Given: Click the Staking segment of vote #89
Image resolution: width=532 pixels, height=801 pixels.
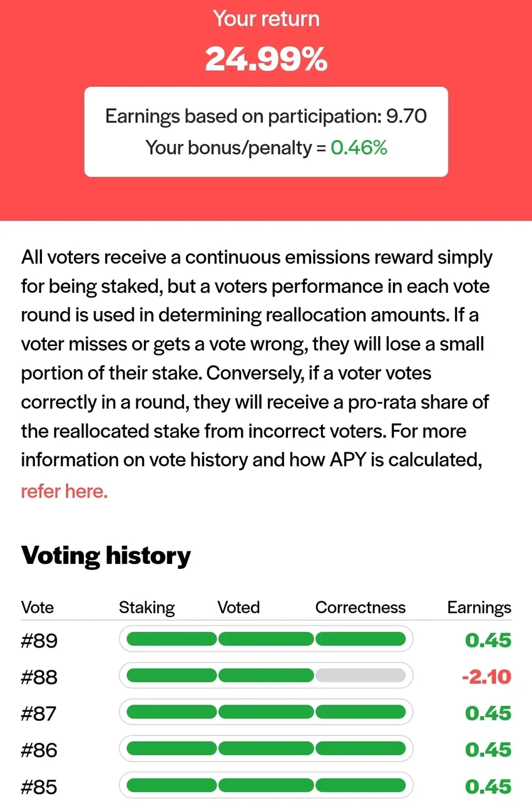Looking at the screenshot, I should (x=171, y=640).
